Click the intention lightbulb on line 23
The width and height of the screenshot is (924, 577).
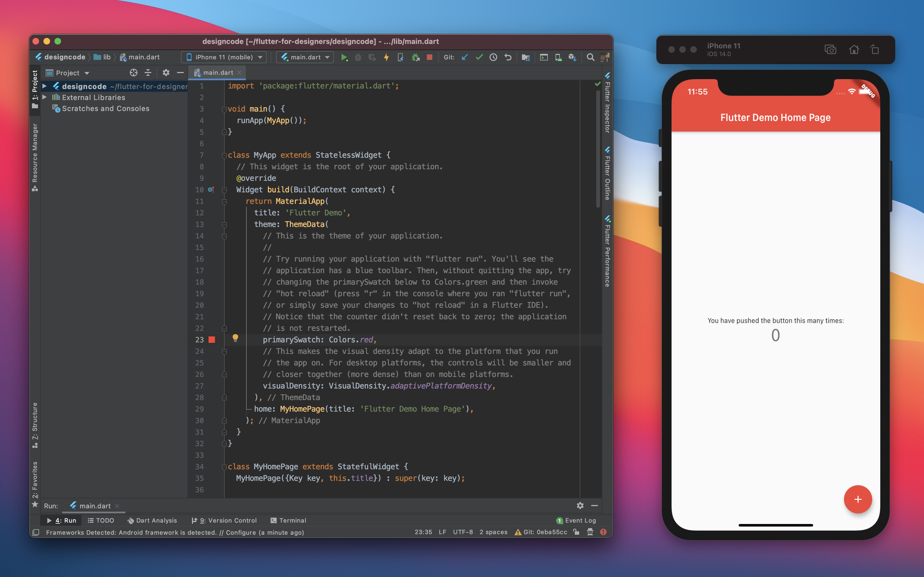point(235,338)
